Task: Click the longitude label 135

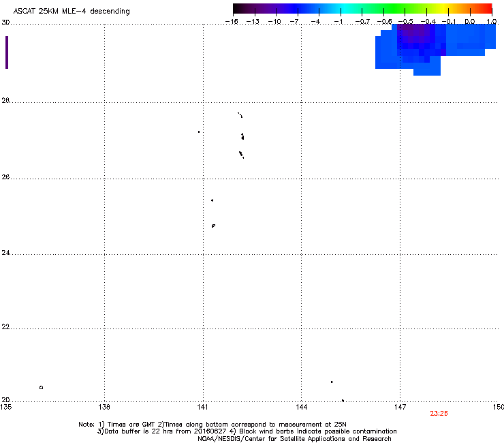Action: click(x=6, y=408)
